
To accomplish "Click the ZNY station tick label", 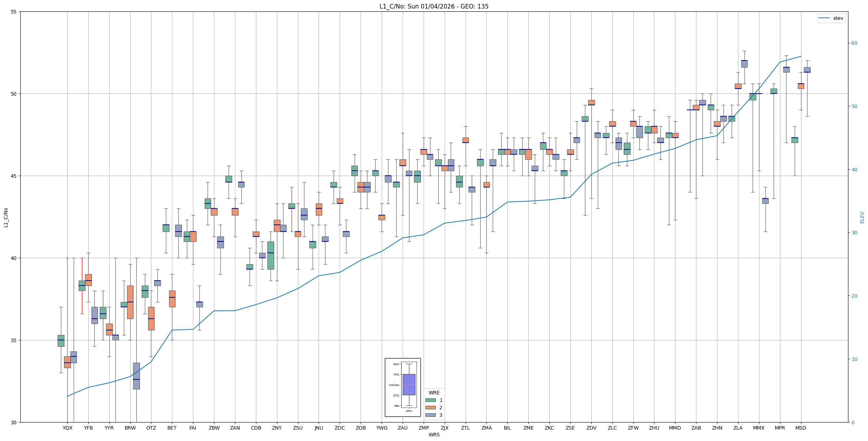I will (277, 428).
